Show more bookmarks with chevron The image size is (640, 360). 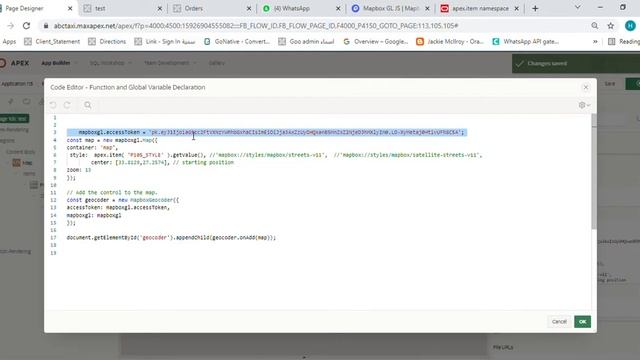click(x=595, y=42)
